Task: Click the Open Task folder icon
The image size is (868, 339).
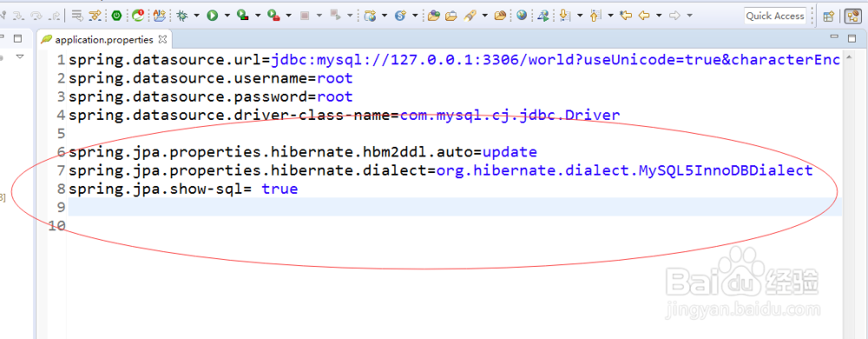Action: 451,16
